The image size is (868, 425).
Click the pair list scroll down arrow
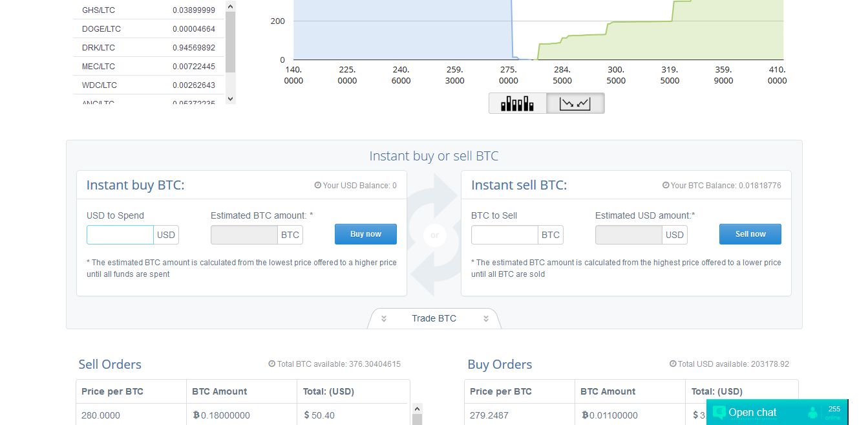[230, 99]
